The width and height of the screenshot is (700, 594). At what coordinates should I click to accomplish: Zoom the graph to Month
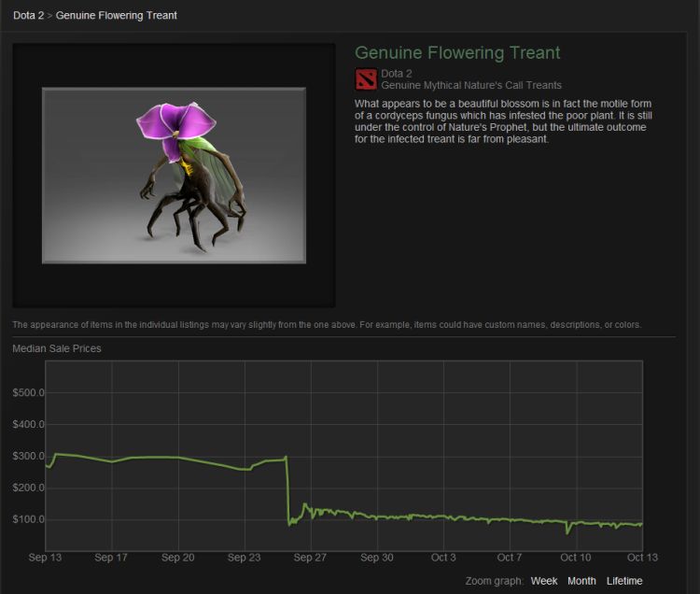coord(581,581)
